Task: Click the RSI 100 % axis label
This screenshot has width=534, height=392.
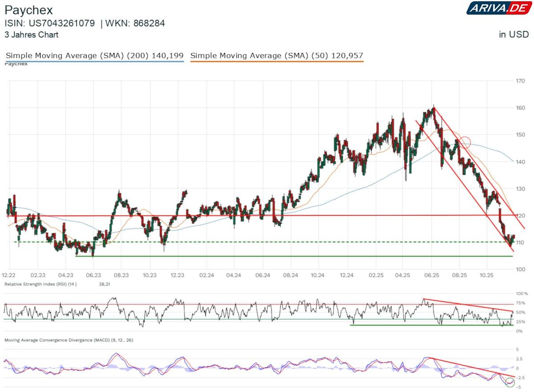Action: [523, 294]
